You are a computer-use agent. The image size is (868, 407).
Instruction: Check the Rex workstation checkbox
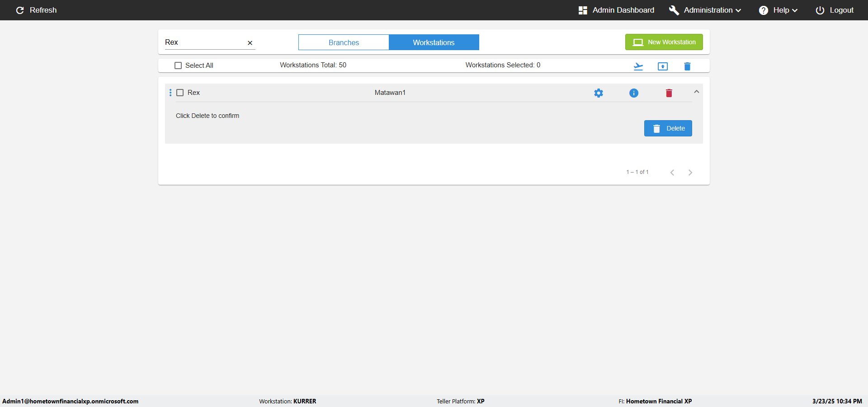point(180,93)
